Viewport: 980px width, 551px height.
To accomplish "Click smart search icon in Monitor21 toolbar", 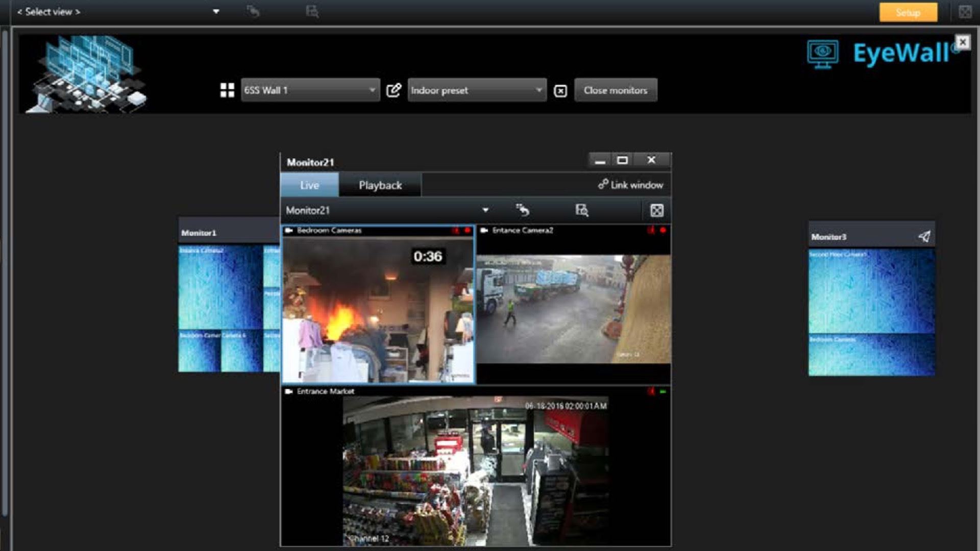I will 582,210.
